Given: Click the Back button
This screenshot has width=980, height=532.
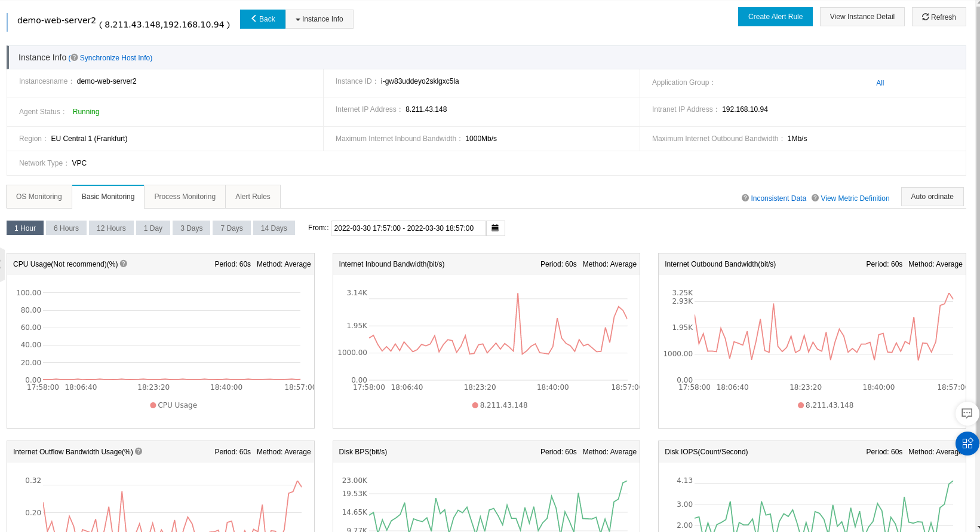Looking at the screenshot, I should [263, 19].
